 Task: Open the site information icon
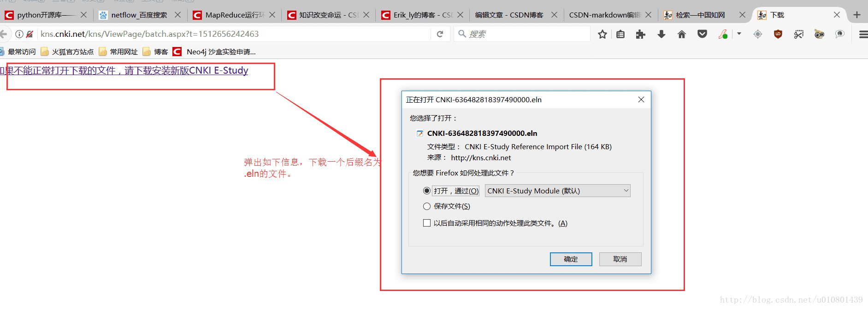point(19,34)
